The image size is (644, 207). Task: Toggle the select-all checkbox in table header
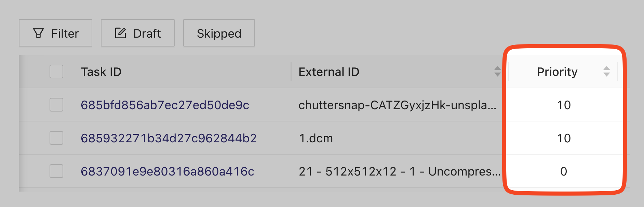pyautogui.click(x=56, y=72)
